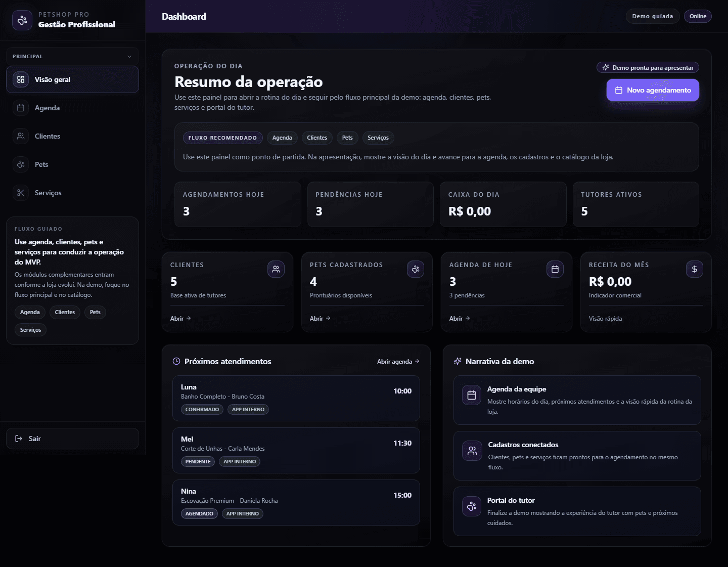Select the Pets paw icon in sidebar

pos(21,164)
